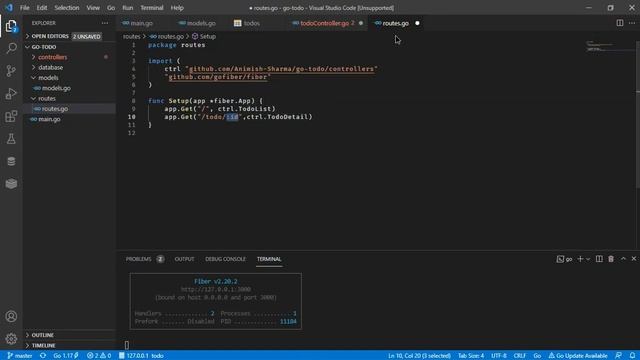Open the Go menu
The image size is (640, 360).
tap(111, 8)
